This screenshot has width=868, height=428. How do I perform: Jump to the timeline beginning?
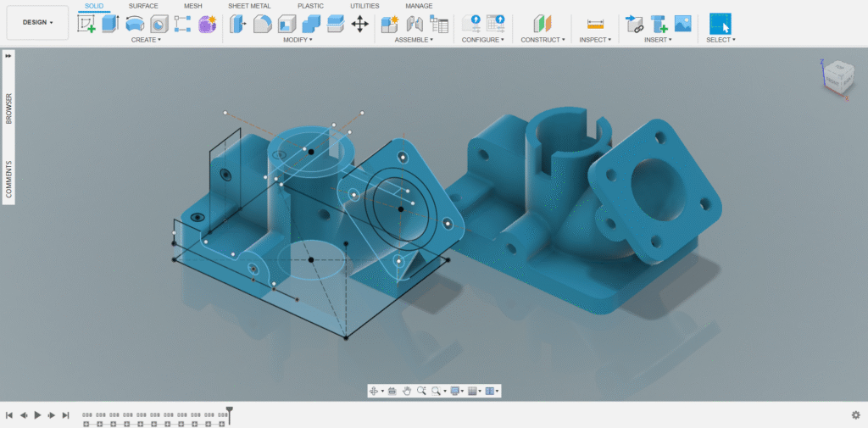(x=8, y=414)
